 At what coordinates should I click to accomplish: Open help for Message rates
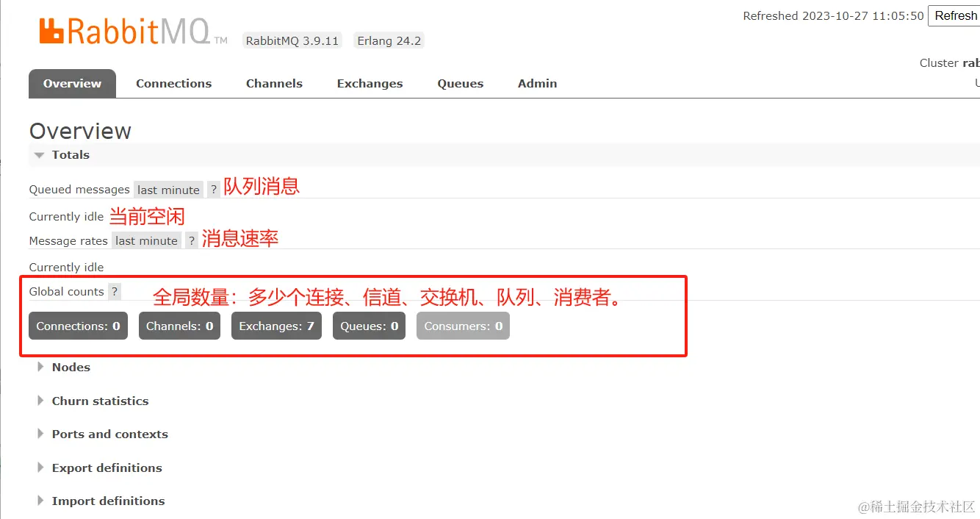click(192, 240)
